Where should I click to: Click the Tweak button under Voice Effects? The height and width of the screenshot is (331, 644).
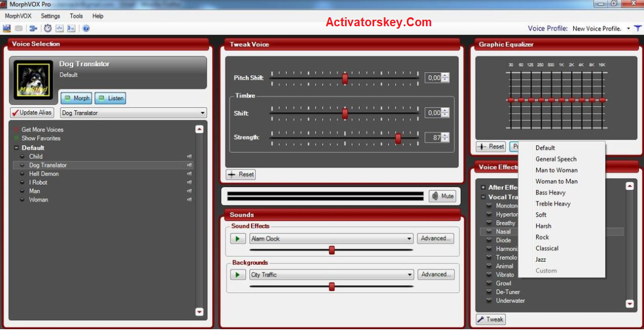491,319
